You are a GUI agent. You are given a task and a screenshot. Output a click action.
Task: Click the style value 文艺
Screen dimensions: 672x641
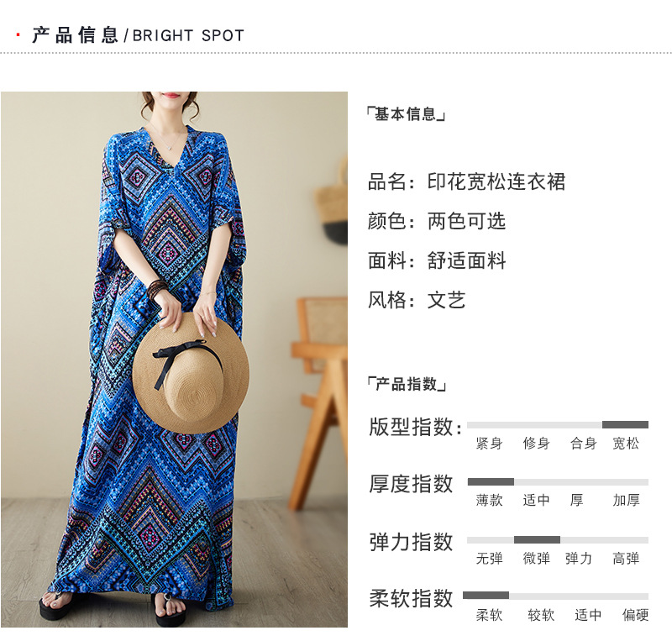446,300
